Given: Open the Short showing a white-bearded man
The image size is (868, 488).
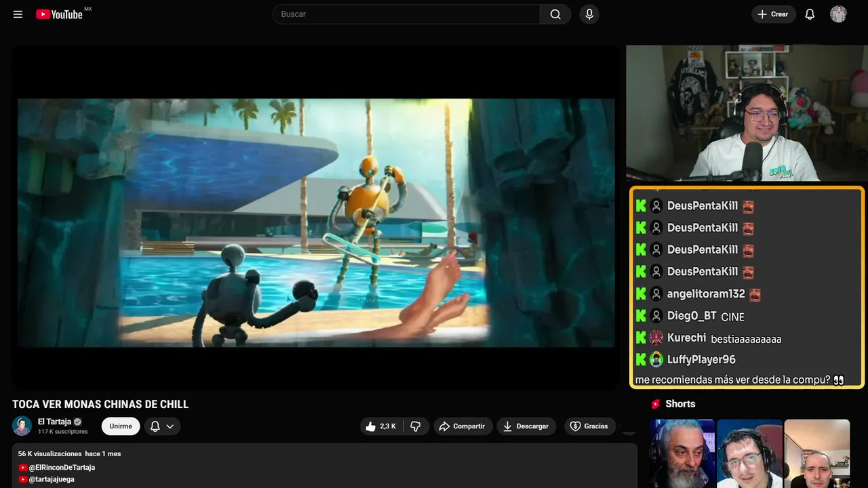Looking at the screenshot, I should [x=682, y=453].
